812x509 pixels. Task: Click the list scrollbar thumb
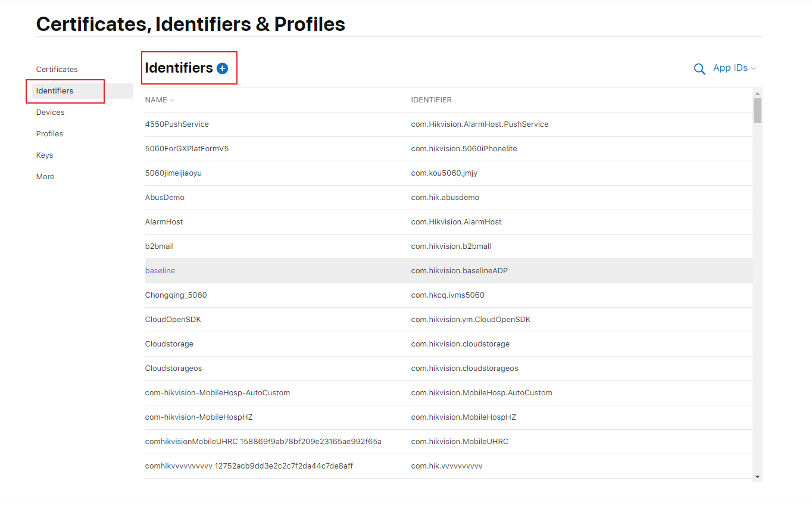pyautogui.click(x=757, y=111)
